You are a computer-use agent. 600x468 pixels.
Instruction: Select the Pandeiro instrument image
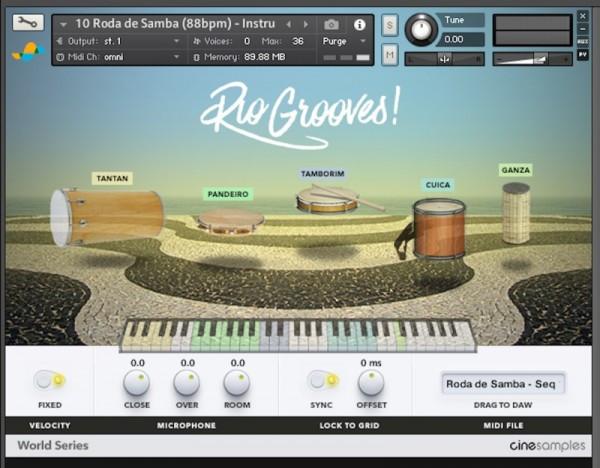231,221
